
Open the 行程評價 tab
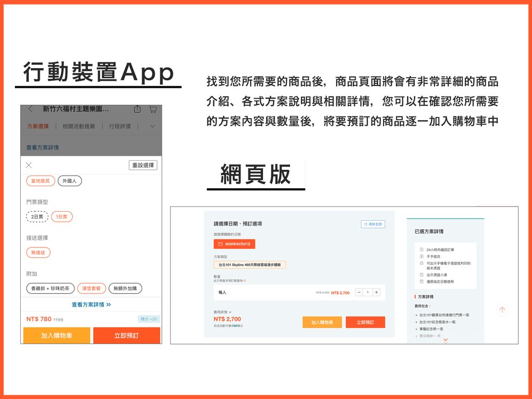(x=120, y=126)
